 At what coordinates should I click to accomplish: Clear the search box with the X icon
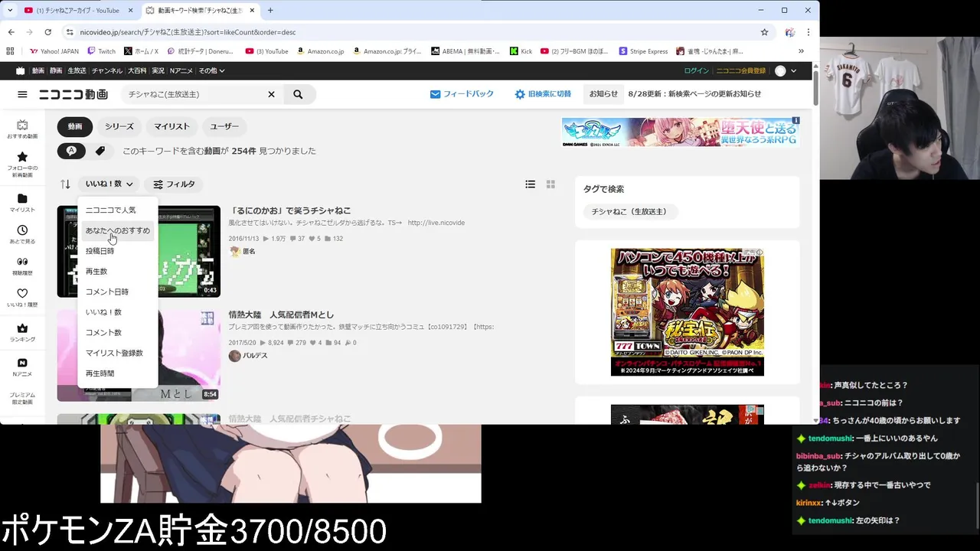(271, 94)
